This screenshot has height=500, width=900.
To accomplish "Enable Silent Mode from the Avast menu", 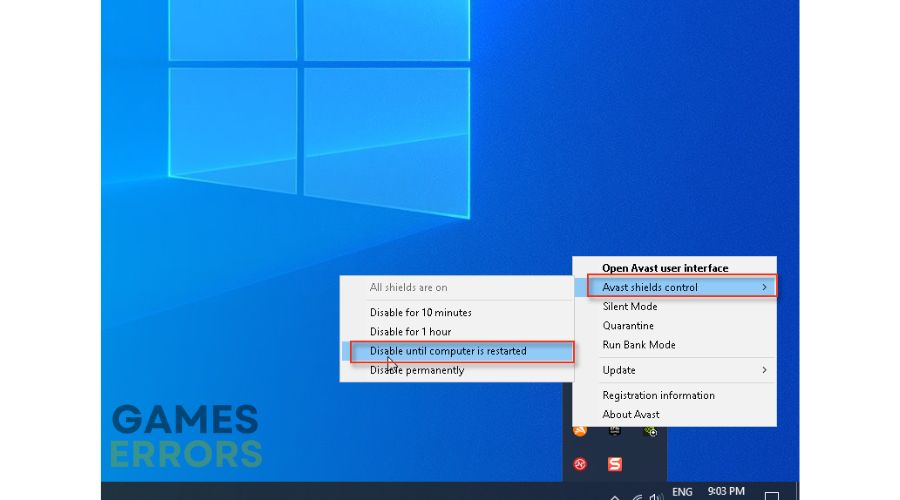I will point(675,307).
